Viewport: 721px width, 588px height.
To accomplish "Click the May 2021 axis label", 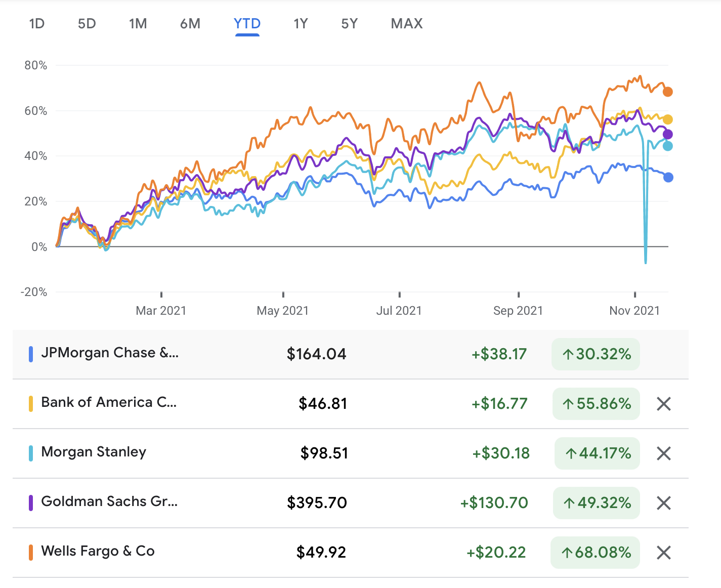I will pos(283,311).
